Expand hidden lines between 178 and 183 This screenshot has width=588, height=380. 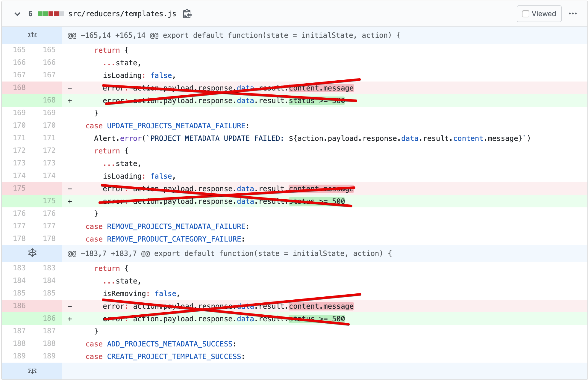tap(32, 253)
